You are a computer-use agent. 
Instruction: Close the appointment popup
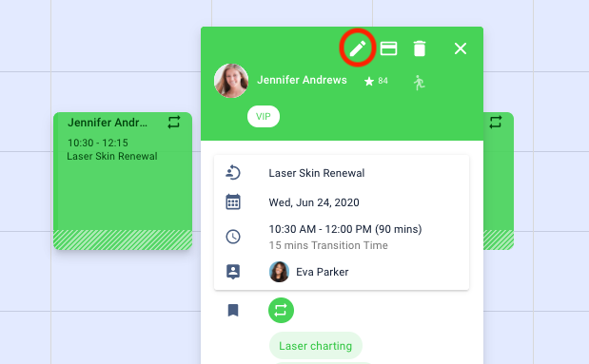point(461,48)
